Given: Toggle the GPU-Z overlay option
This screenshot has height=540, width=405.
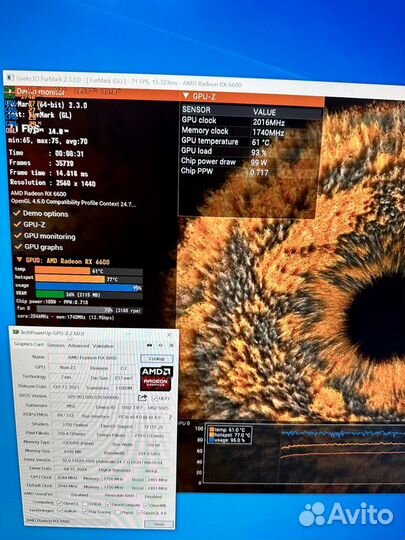Looking at the screenshot, I should coord(17,225).
